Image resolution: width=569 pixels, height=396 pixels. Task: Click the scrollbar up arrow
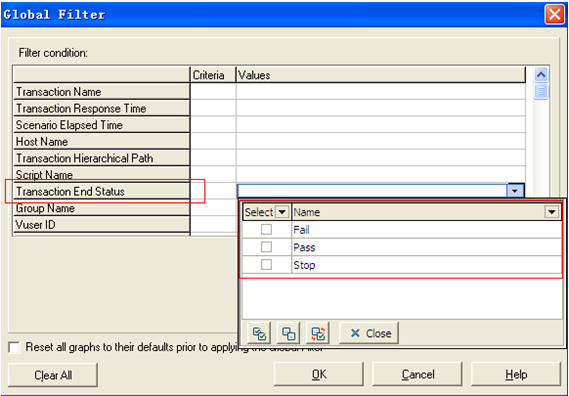tap(541, 75)
